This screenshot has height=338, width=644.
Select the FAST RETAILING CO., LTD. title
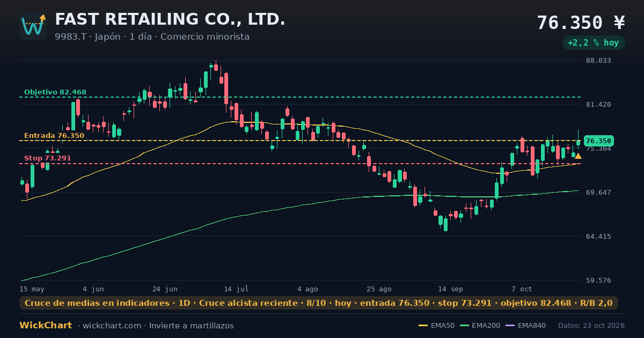point(170,19)
